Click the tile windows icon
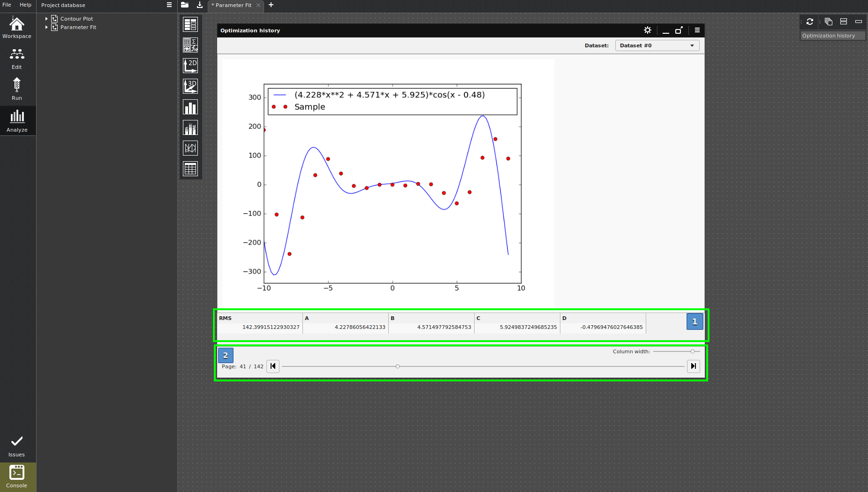Image resolution: width=868 pixels, height=492 pixels. click(844, 22)
